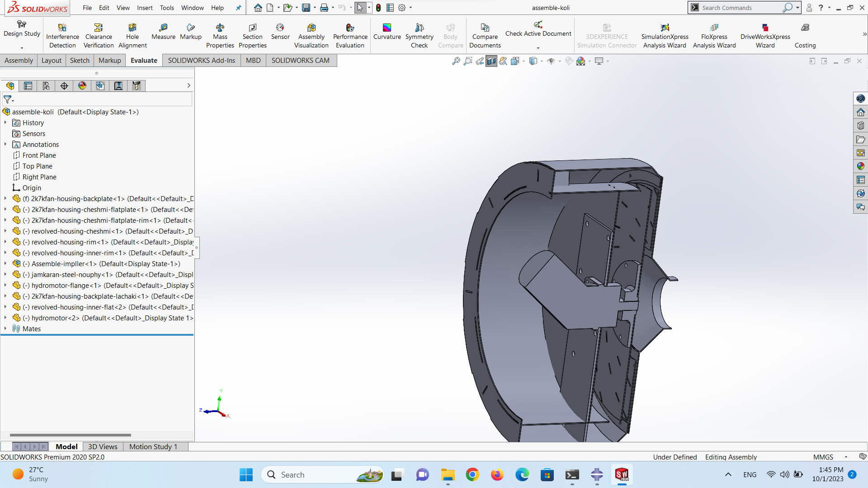The image size is (868, 488).
Task: Open the Design Study dropdown arrow
Action: (22, 48)
